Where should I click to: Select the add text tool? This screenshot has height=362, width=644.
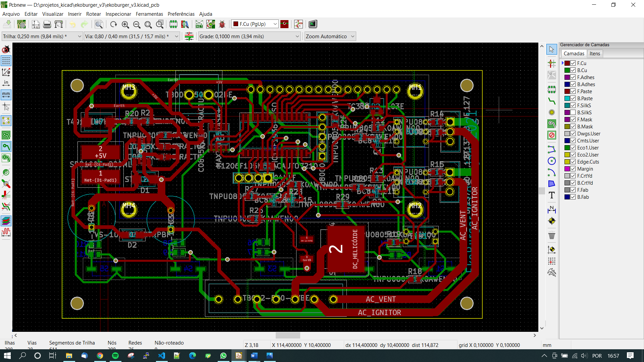pos(551,195)
